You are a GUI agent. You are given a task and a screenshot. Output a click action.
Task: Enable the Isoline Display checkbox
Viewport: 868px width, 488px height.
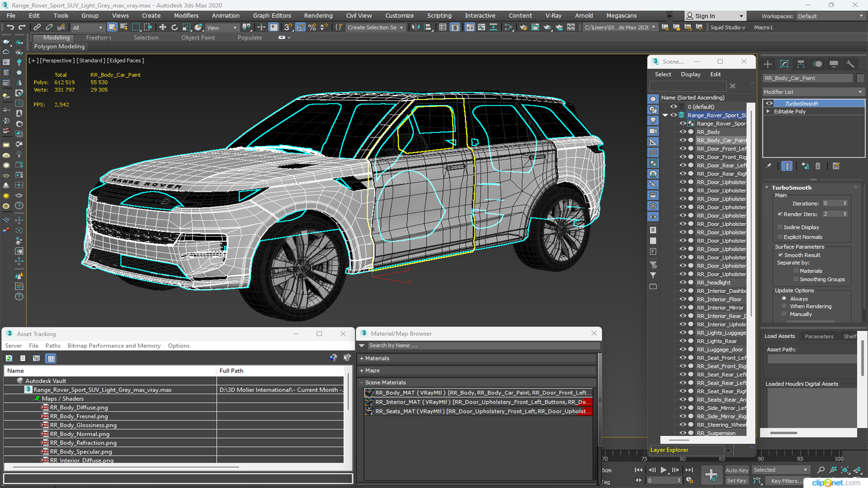pyautogui.click(x=780, y=227)
